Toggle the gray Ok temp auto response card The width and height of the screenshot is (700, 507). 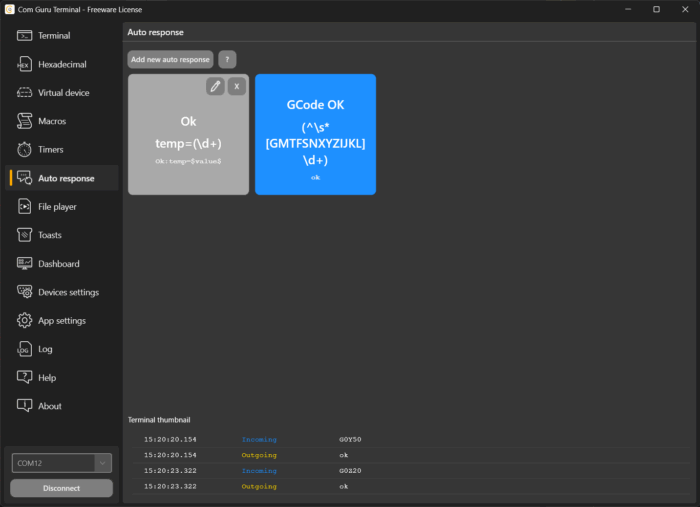[188, 145]
